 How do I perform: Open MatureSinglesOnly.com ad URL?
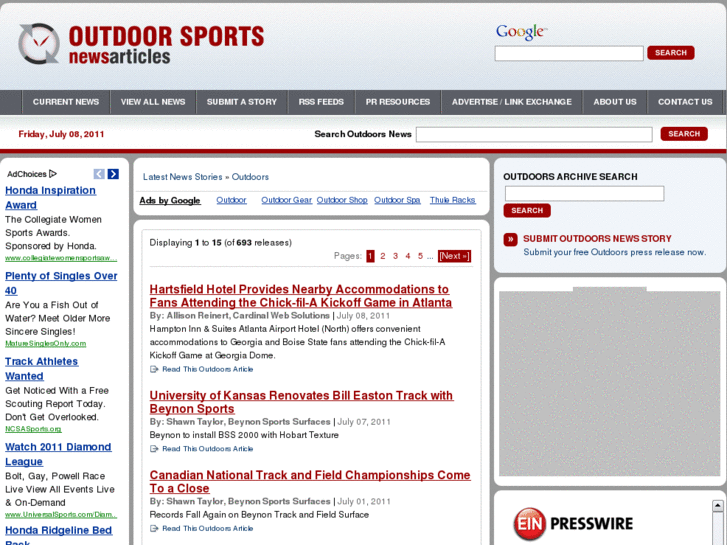point(45,344)
